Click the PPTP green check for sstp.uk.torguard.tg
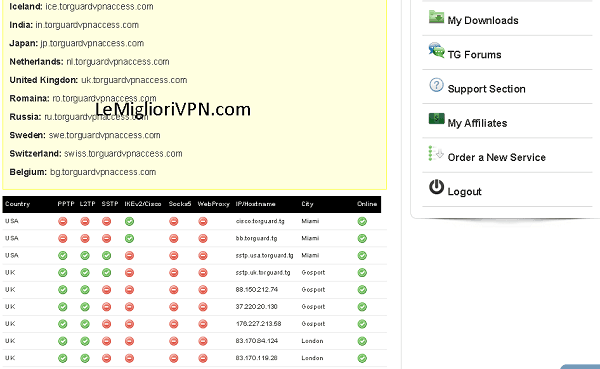600x369 pixels. click(63, 273)
